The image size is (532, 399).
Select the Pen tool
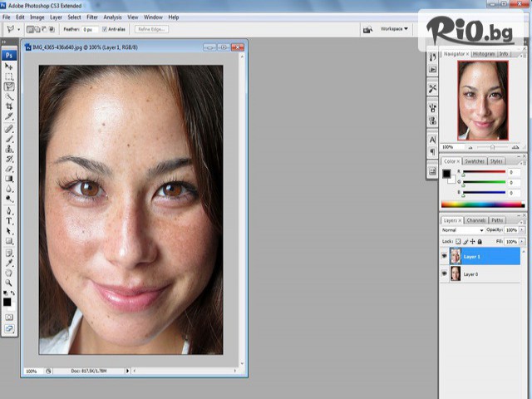tap(9, 210)
